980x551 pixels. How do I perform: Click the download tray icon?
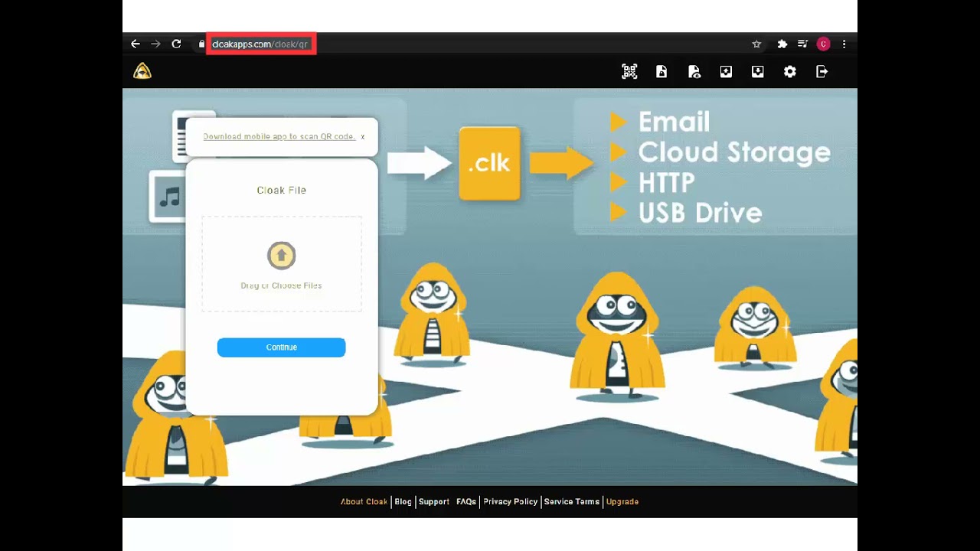click(758, 71)
